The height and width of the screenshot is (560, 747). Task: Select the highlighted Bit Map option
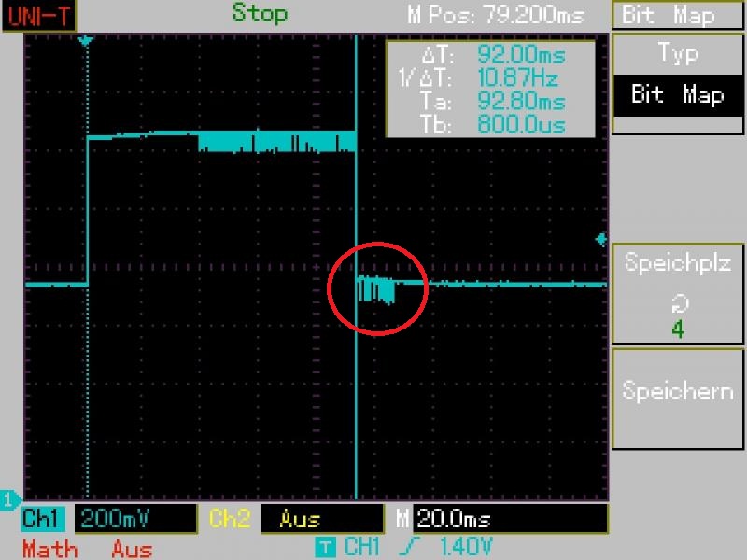point(678,95)
